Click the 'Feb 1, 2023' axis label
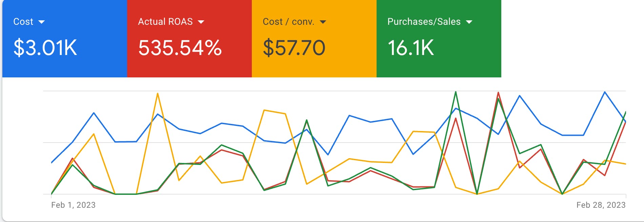 [x=73, y=205]
